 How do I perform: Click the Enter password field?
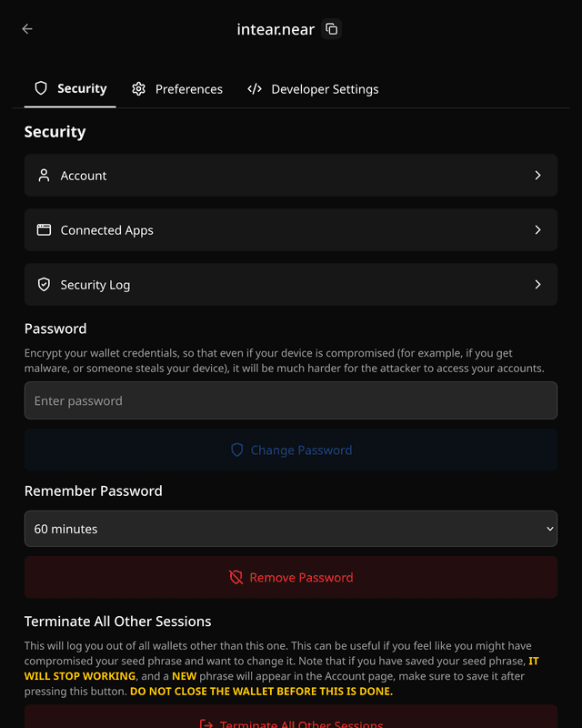(291, 400)
